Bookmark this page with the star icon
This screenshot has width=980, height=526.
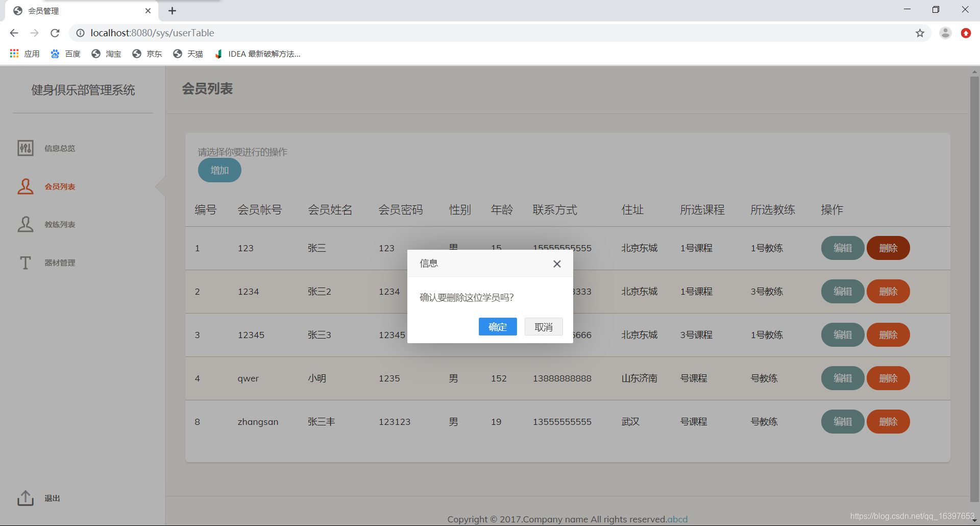coord(920,33)
